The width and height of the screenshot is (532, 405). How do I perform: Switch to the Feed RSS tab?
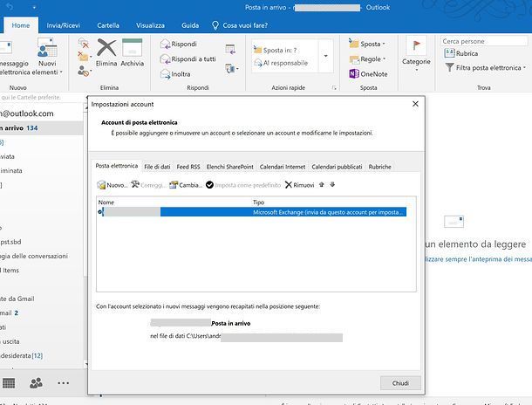click(x=188, y=167)
